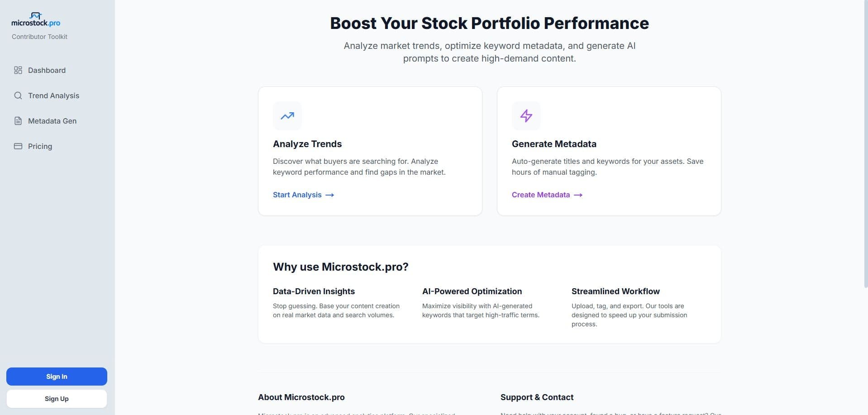Click the arrow icon beside Create Metadata

(578, 195)
